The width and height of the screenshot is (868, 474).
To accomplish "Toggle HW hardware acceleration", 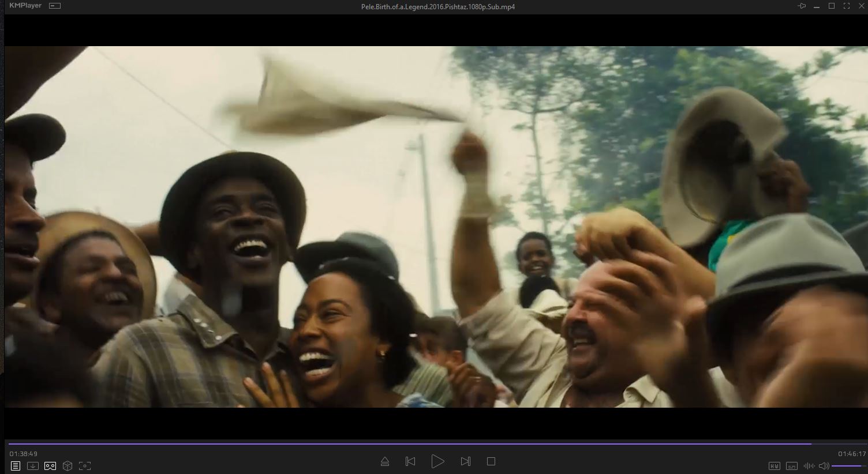I will point(775,466).
